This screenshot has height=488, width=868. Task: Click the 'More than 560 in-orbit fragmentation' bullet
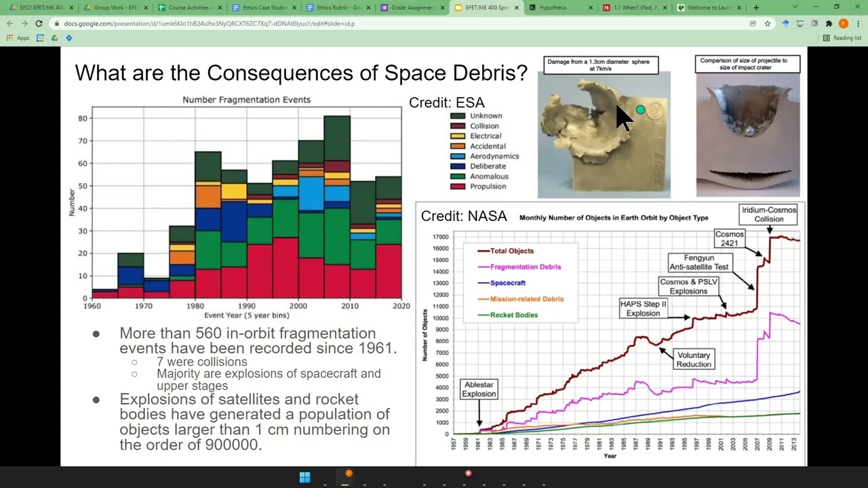tap(258, 340)
